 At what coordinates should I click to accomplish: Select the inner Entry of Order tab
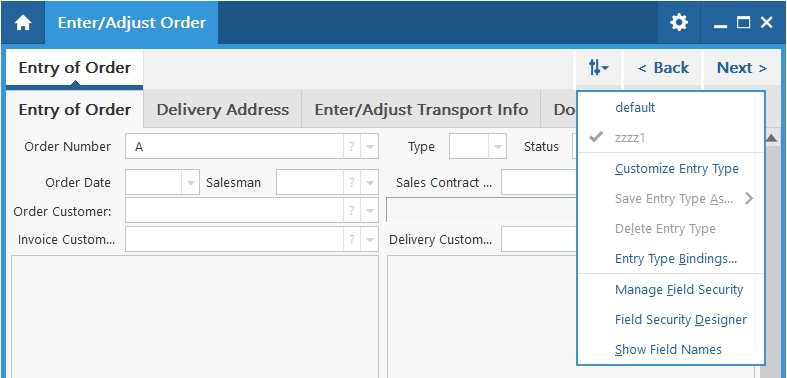pos(75,109)
